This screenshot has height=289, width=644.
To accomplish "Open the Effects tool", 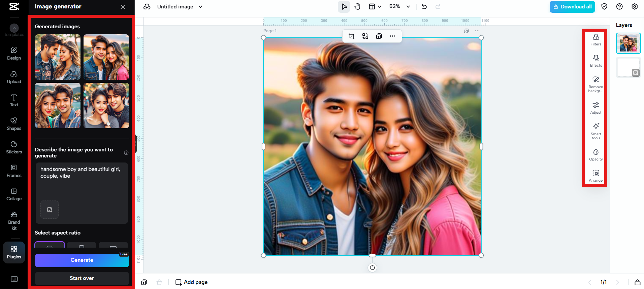I will tap(595, 61).
